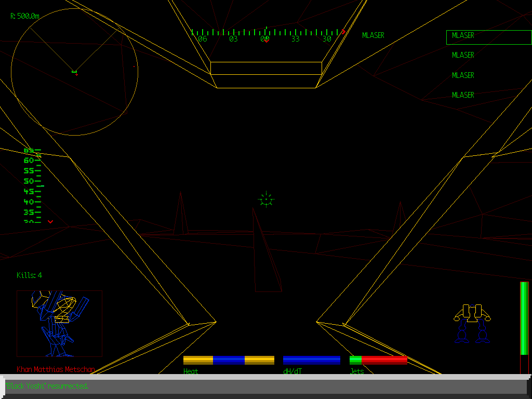532x399 pixels.
Task: Click the green vertical throttle bar
Action: (x=523, y=317)
